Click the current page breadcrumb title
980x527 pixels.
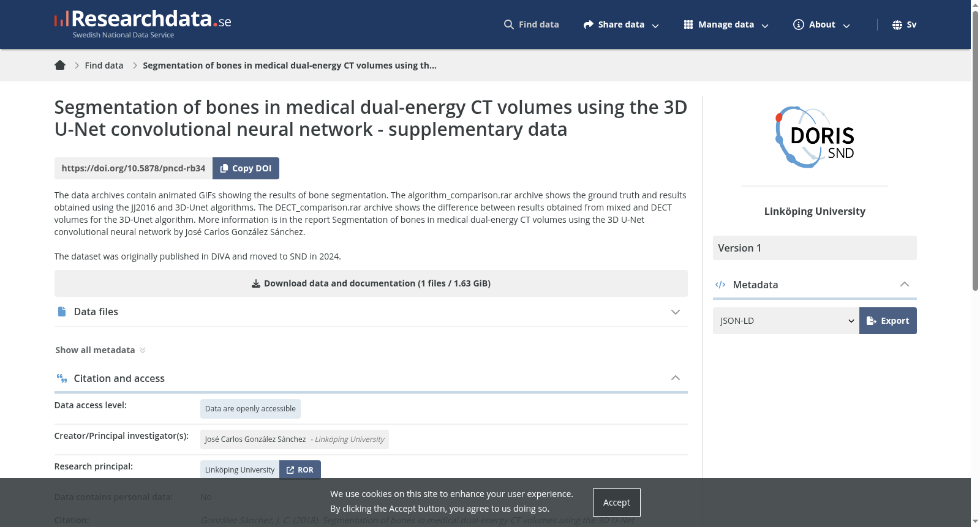pos(290,65)
